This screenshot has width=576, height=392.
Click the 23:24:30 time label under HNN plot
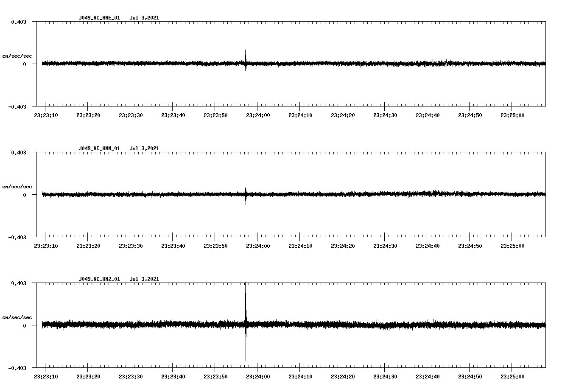pyautogui.click(x=385, y=246)
